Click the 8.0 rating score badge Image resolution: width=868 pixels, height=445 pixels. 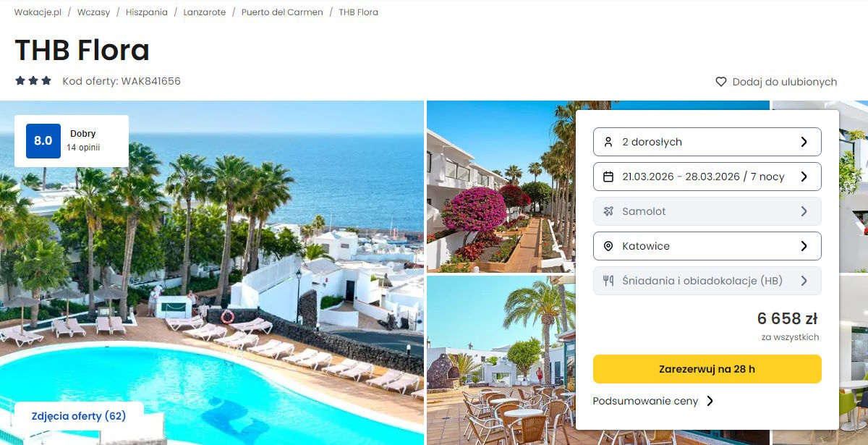coord(43,141)
